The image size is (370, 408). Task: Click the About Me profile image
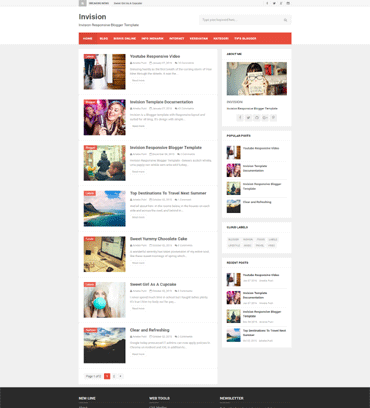pyautogui.click(x=257, y=79)
